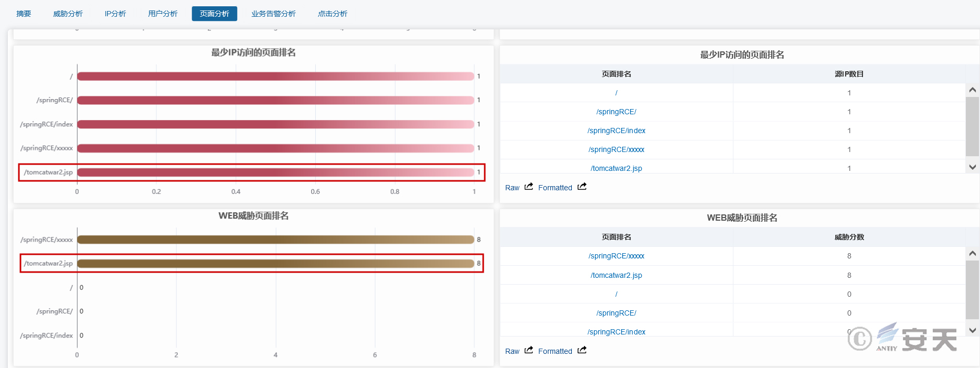Screen dimensions: 980x368
Task: Select the 用户分析 tab
Action: click(x=163, y=14)
